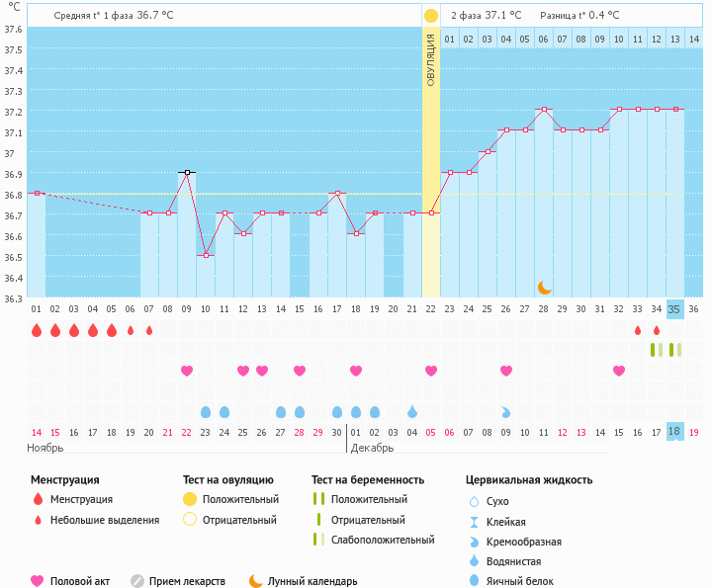Click the yellow ovulation circle in header
The width and height of the screenshot is (712, 588).
(x=430, y=16)
